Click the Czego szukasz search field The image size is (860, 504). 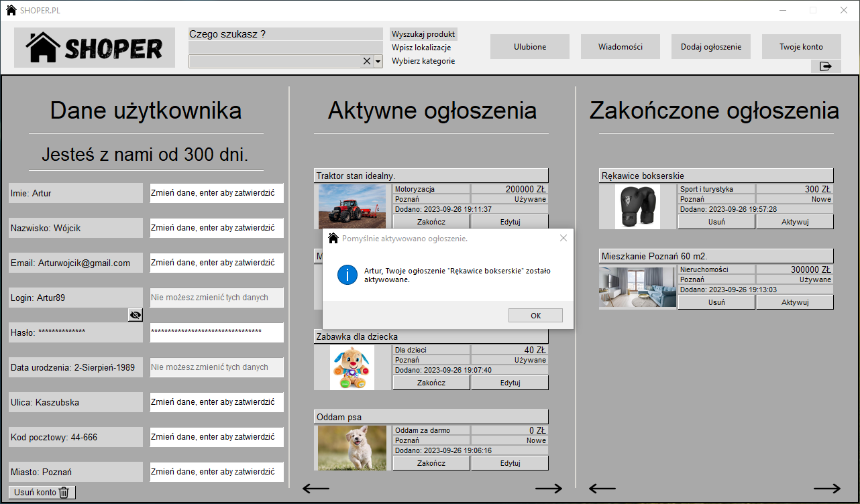pyautogui.click(x=286, y=34)
